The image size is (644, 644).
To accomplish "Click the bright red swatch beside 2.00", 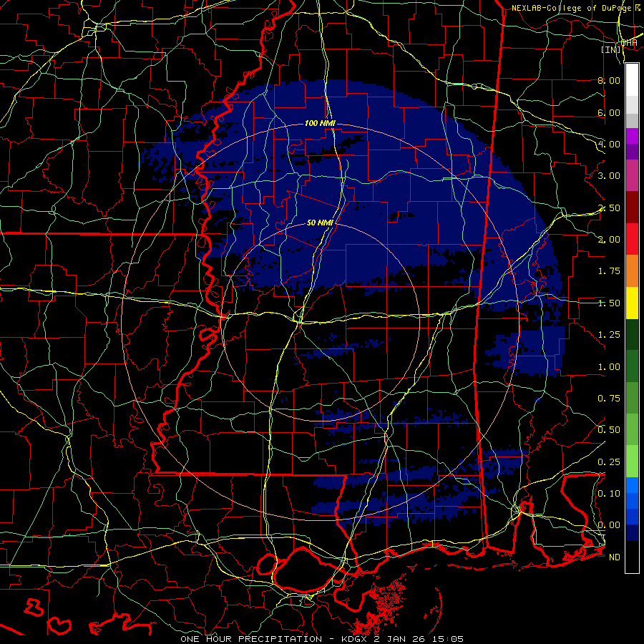I will [632, 239].
